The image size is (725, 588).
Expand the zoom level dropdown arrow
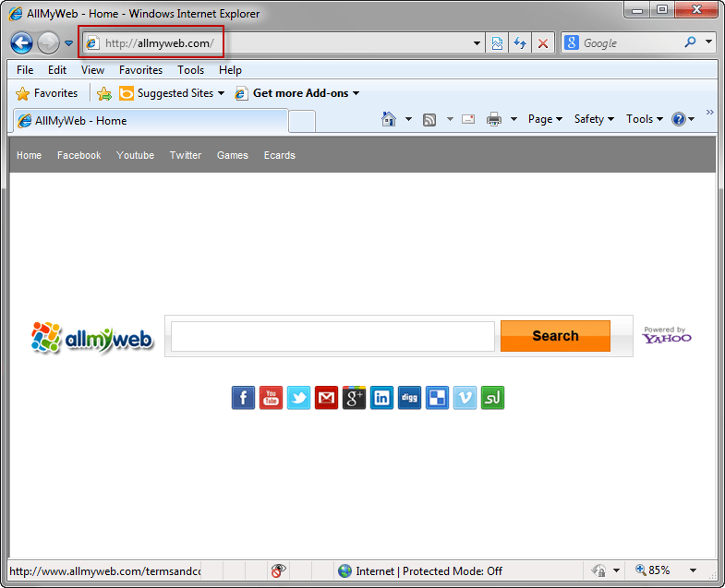tap(693, 570)
